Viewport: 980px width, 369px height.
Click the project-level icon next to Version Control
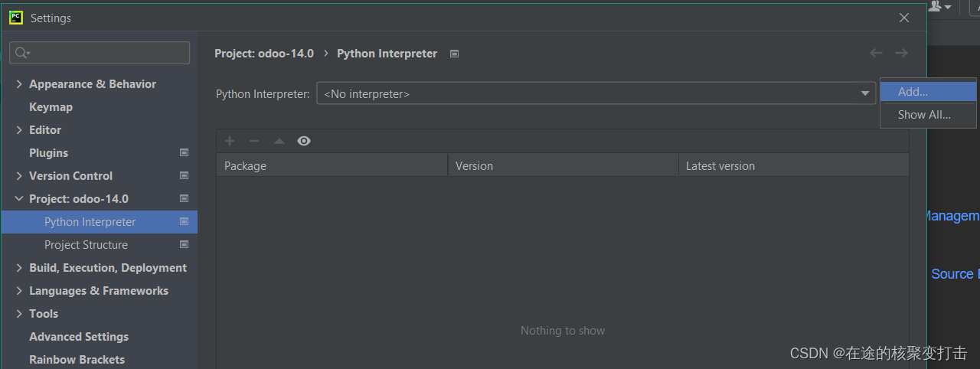tap(184, 175)
